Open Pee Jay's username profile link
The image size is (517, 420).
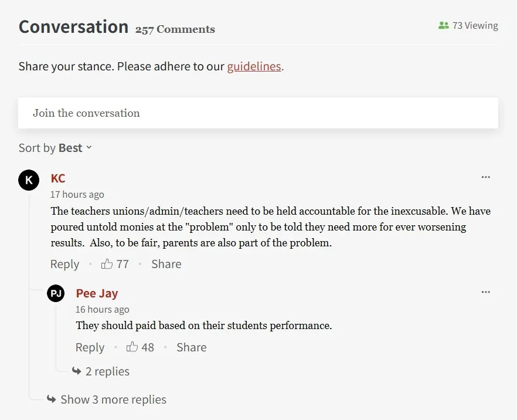pyautogui.click(x=97, y=293)
